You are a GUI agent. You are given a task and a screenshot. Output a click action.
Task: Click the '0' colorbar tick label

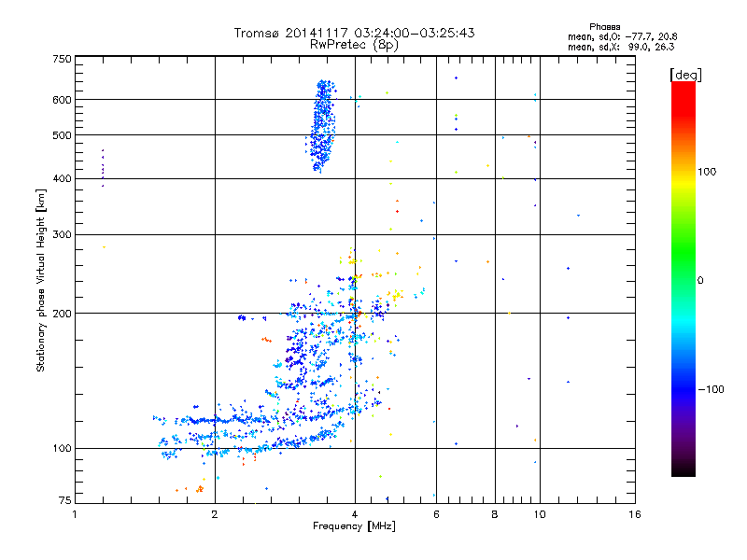click(x=700, y=281)
